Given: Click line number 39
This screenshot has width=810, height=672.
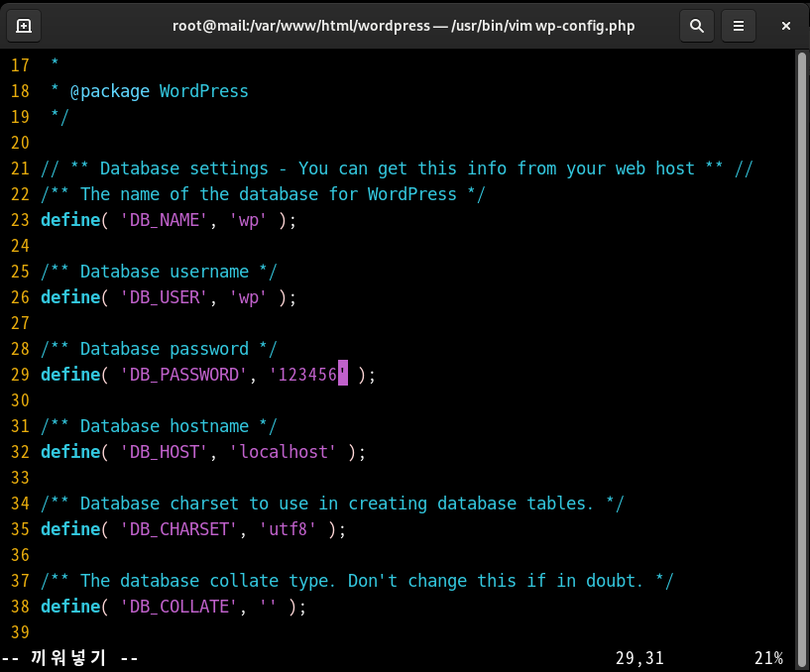Looking at the screenshot, I should tap(20, 632).
